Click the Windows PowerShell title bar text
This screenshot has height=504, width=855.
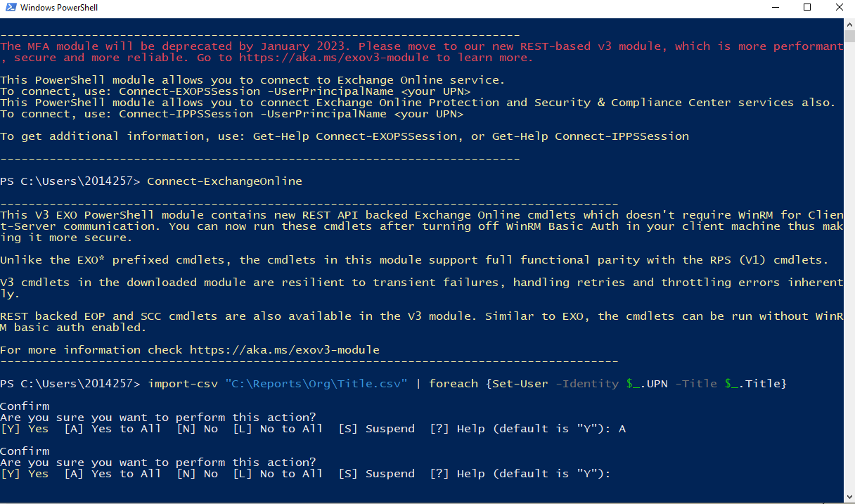tap(59, 8)
